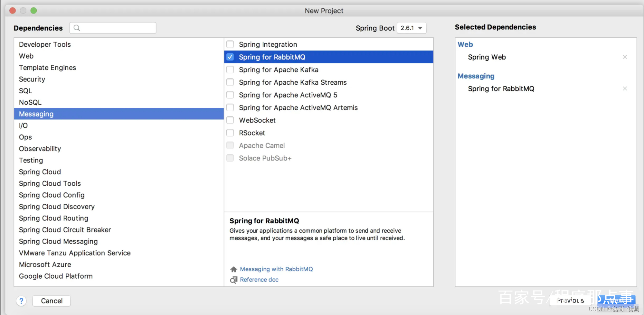Open the Spring Boot version dropdown
This screenshot has height=315, width=644.
[412, 28]
